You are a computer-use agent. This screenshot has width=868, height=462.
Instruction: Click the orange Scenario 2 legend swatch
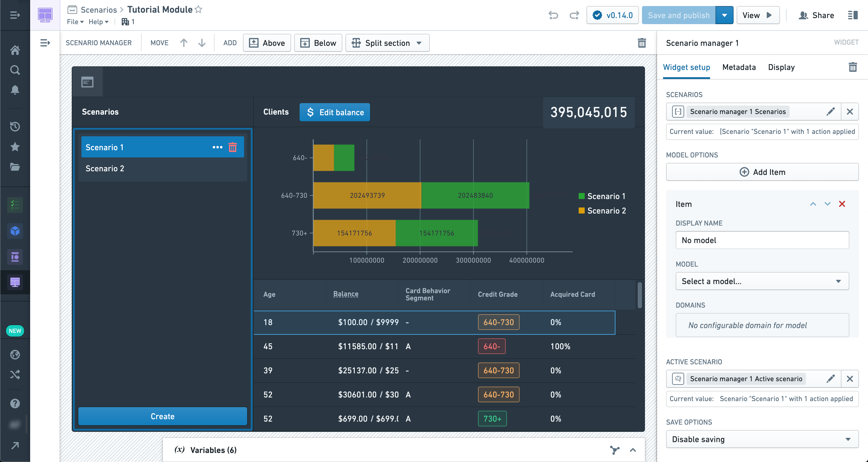coord(581,210)
